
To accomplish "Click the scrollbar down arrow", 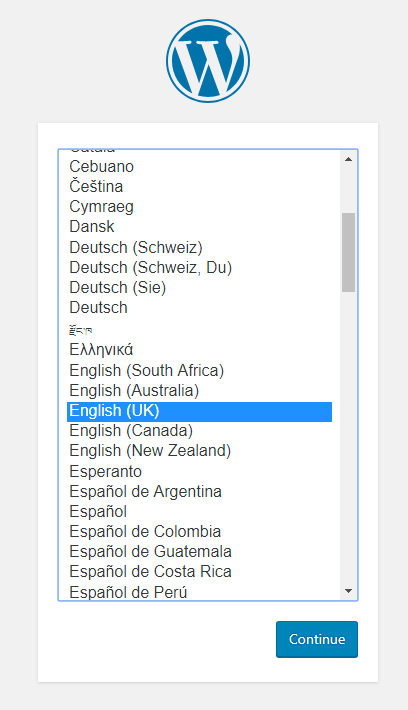I will click(348, 590).
